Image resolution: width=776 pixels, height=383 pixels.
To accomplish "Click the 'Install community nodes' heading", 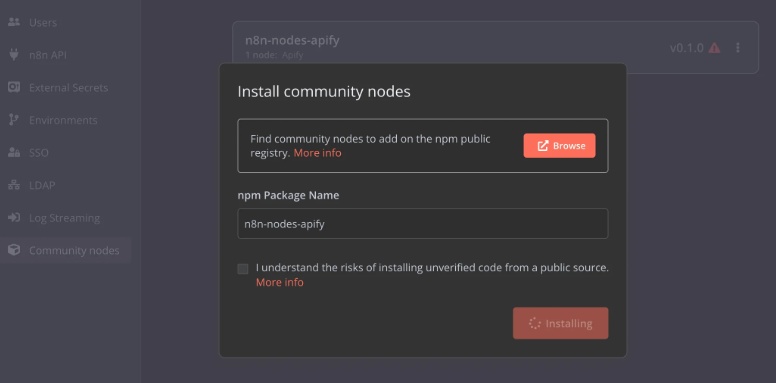I will click(x=324, y=92).
